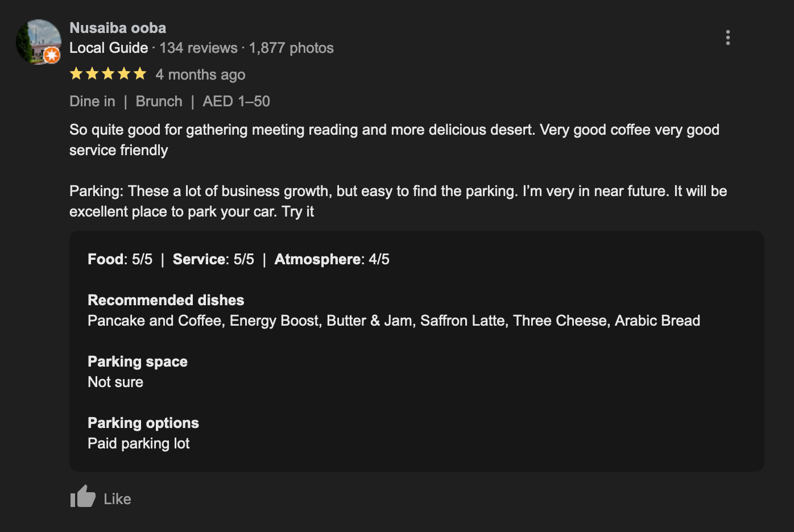The width and height of the screenshot is (794, 532).
Task: Select the Brunch meal type tag
Action: tap(159, 101)
